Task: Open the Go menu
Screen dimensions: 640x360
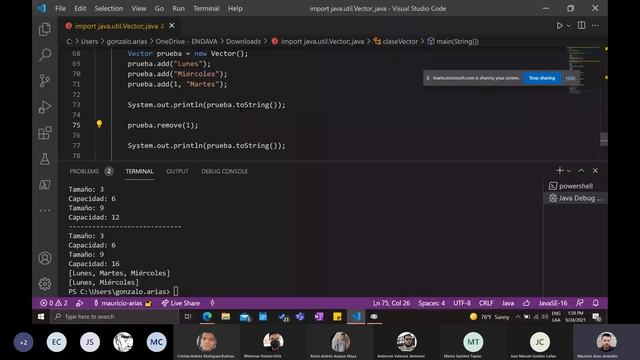Action: click(x=159, y=8)
